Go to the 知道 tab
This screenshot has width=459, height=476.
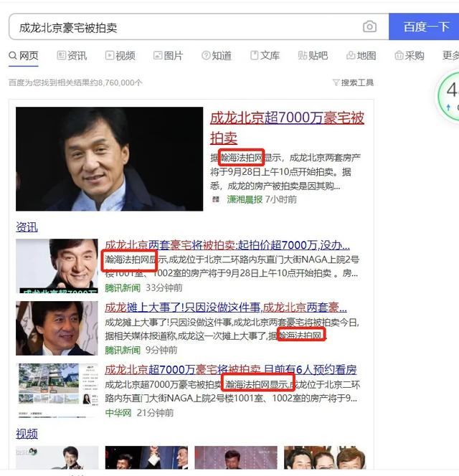click(x=217, y=56)
